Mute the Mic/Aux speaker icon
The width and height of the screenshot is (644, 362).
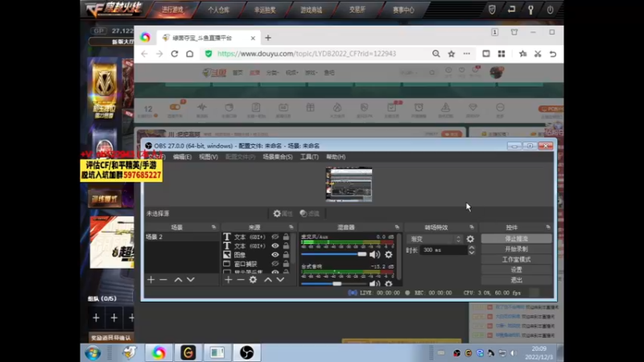pos(374,254)
